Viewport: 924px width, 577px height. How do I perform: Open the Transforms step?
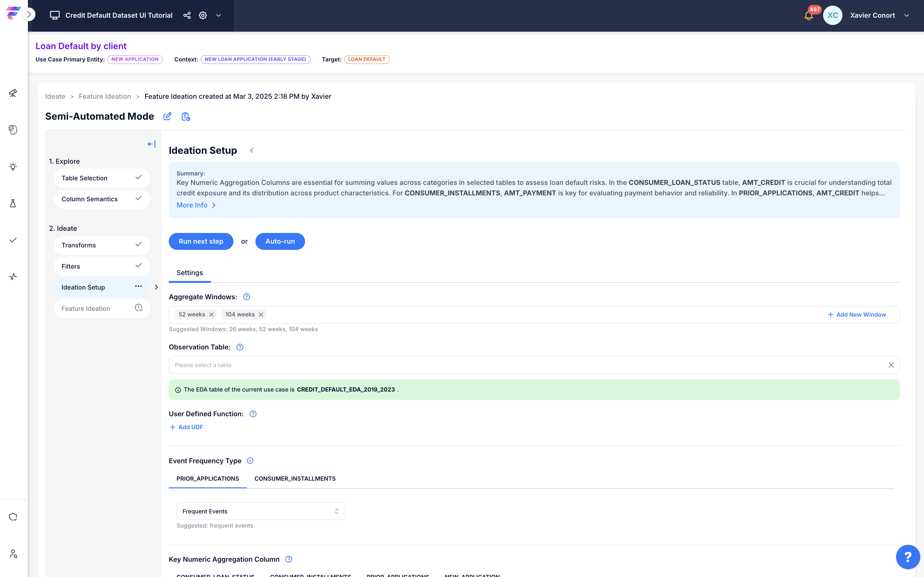tap(102, 245)
